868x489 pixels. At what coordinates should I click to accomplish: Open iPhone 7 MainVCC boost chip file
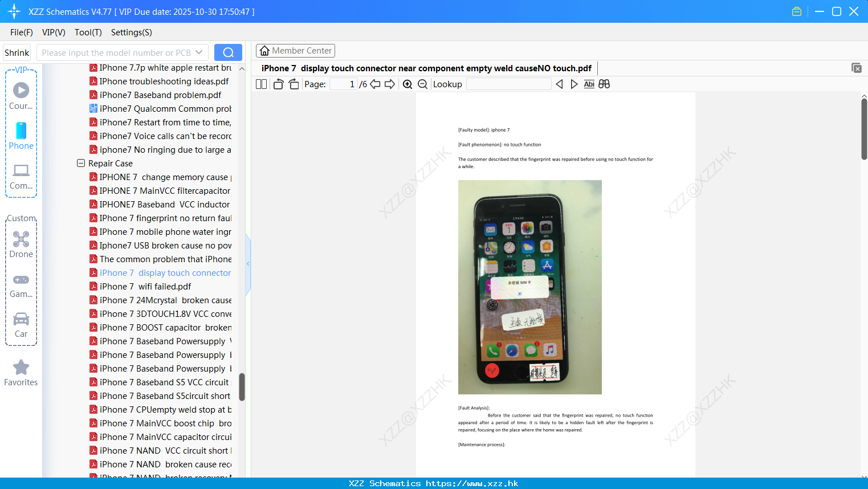tap(160, 423)
